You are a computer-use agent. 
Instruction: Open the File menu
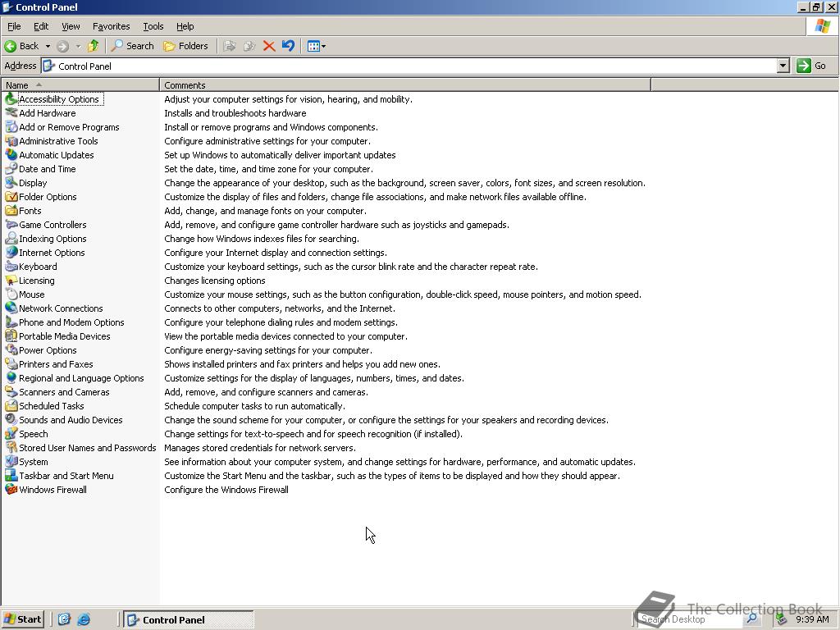pos(14,26)
